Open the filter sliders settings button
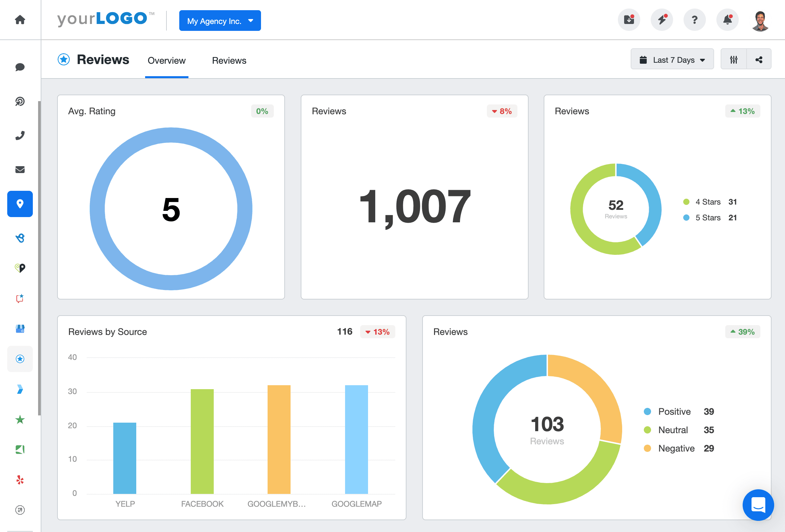This screenshot has width=785, height=532. pos(733,60)
